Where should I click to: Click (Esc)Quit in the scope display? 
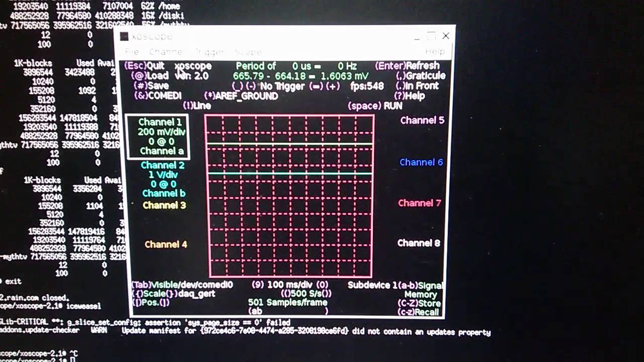click(x=144, y=66)
